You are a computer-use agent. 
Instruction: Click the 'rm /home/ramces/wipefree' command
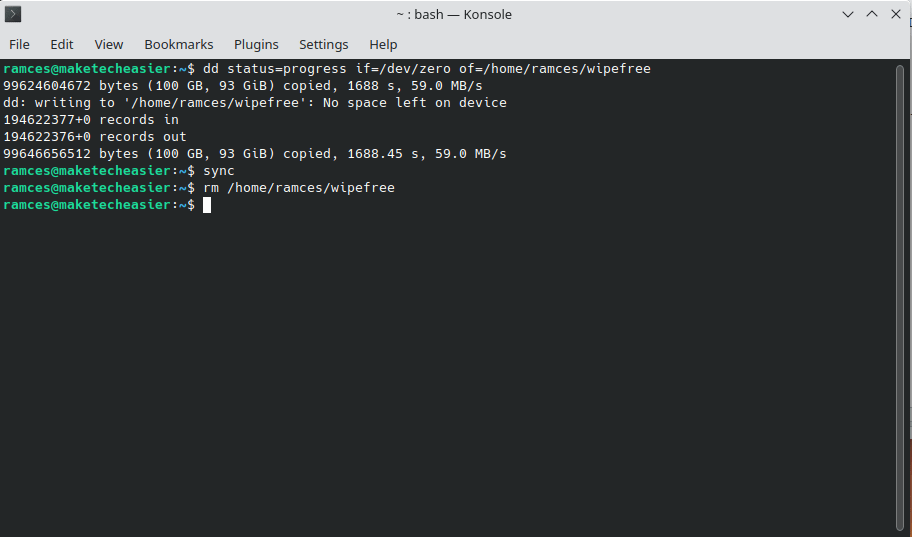(x=299, y=188)
